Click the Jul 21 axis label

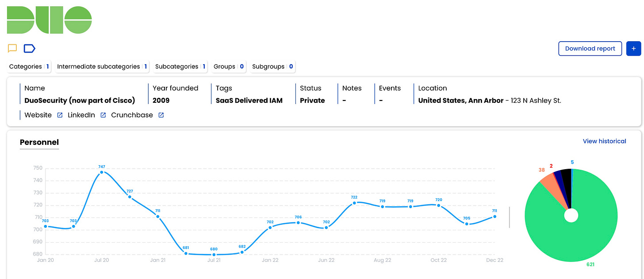(x=214, y=260)
